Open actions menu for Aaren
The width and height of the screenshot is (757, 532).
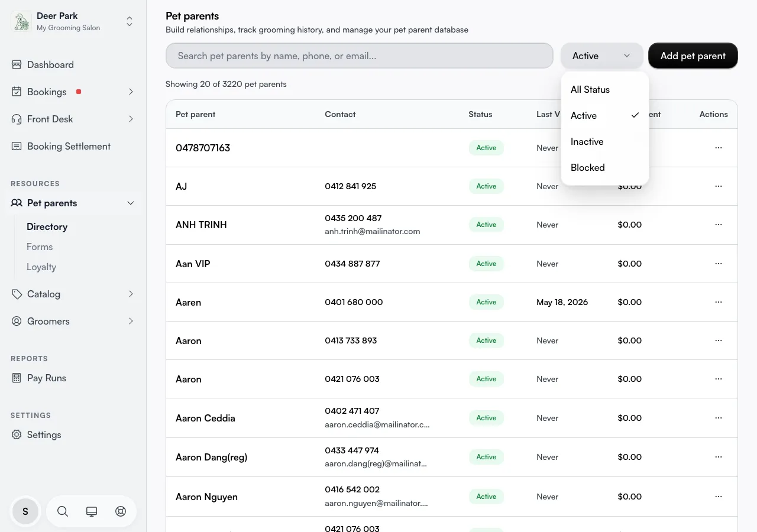719,302
